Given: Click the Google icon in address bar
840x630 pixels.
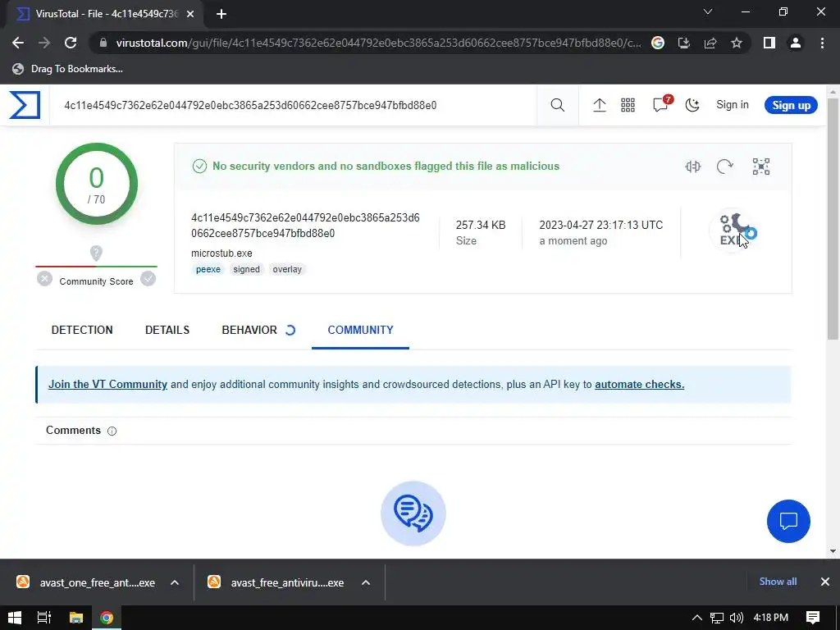Looking at the screenshot, I should [658, 43].
